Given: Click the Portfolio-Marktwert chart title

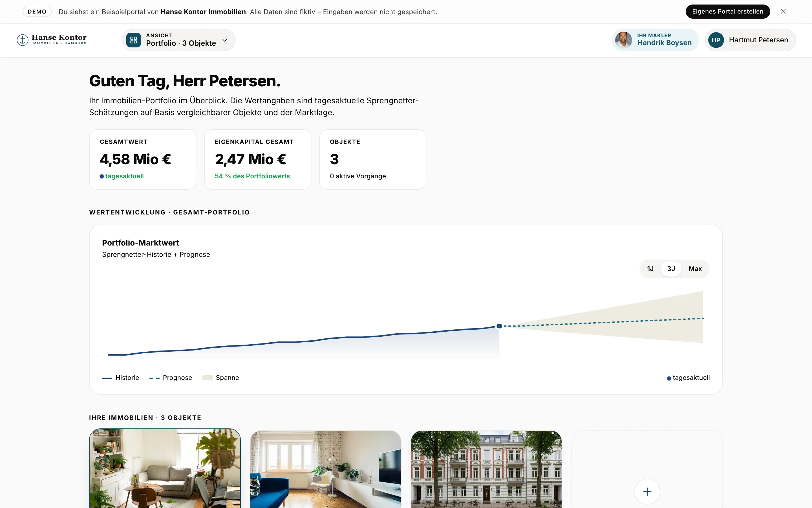Looking at the screenshot, I should click(x=140, y=243).
